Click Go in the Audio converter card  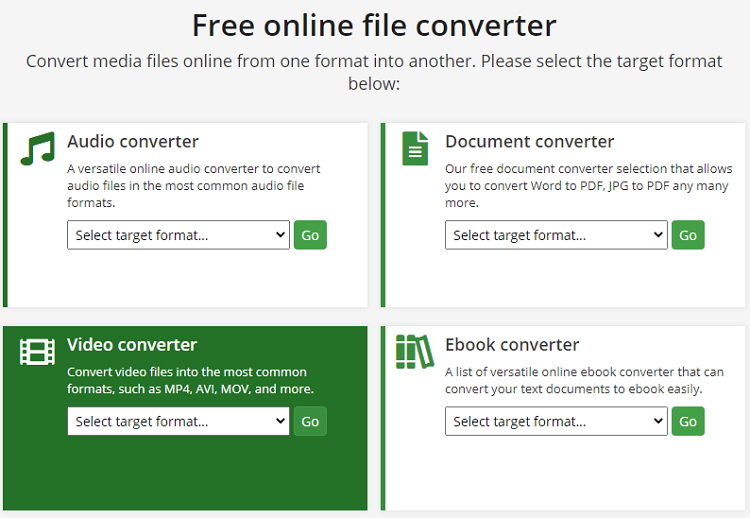[310, 235]
